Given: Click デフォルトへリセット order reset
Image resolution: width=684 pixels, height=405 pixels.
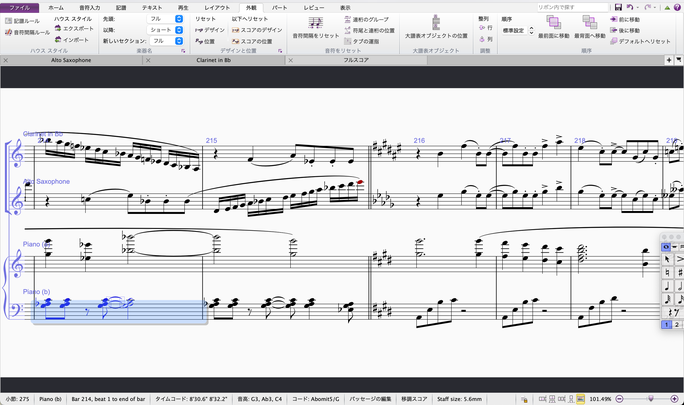Looking at the screenshot, I should pyautogui.click(x=640, y=41).
